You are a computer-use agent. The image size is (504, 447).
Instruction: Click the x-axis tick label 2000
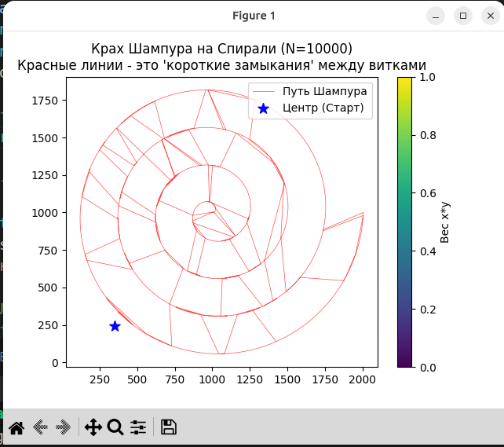[362, 379]
